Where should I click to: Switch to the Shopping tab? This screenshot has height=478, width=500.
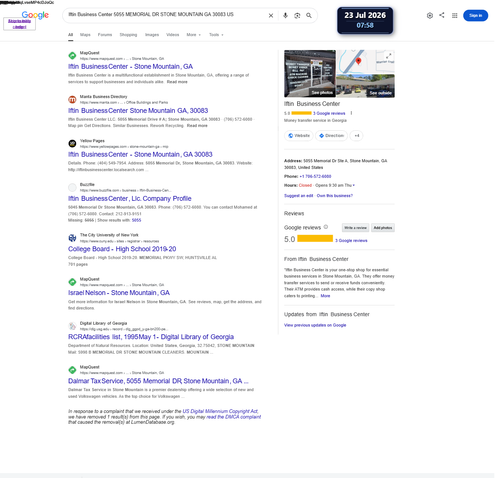[x=128, y=35]
